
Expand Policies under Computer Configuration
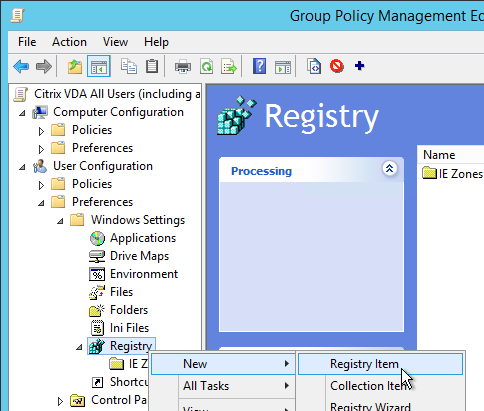click(41, 131)
